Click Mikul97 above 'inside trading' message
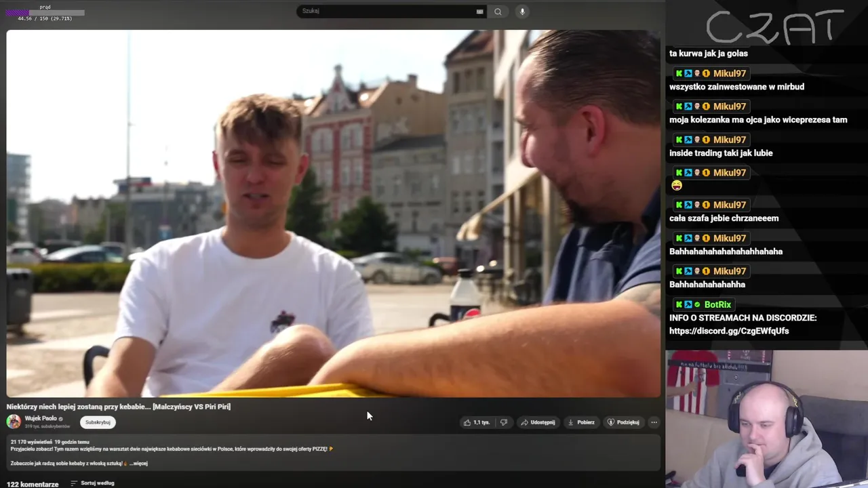 (x=730, y=140)
